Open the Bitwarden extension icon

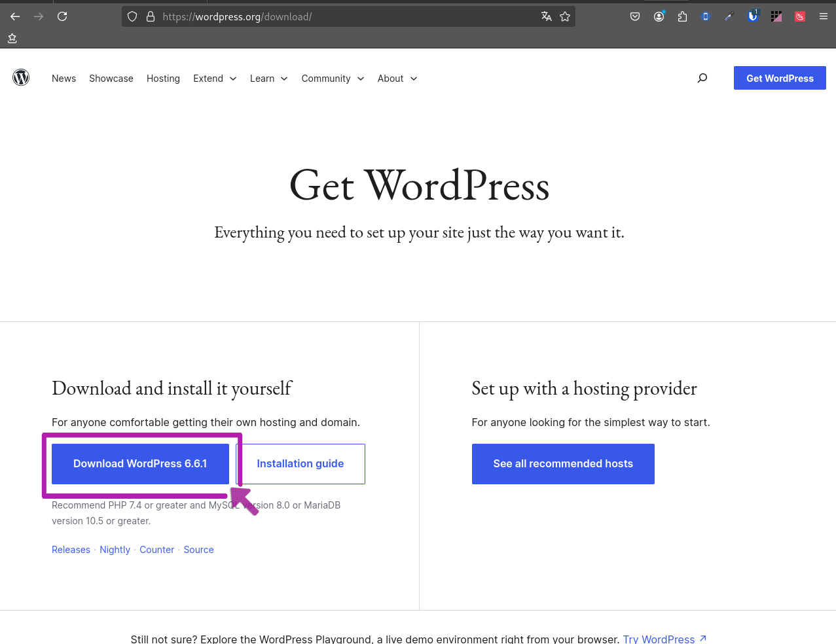[x=753, y=16]
